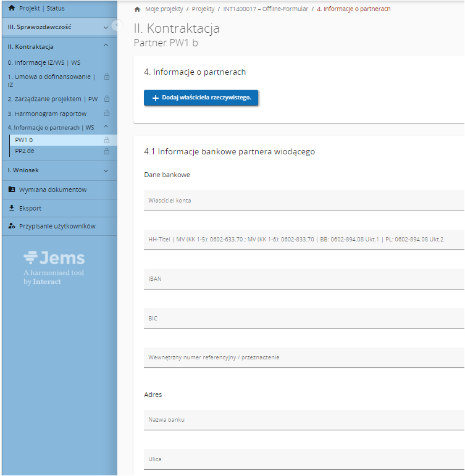Go to the Projekty breadcrumb
The height and width of the screenshot is (476, 465).
[203, 9]
